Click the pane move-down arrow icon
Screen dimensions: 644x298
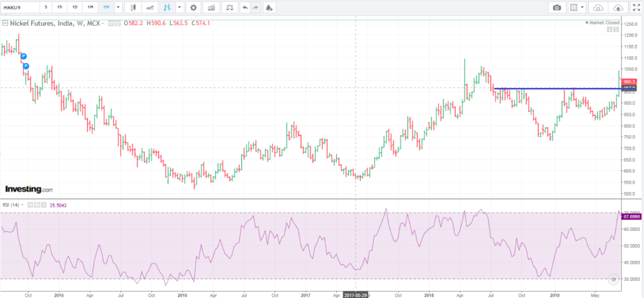[609, 30]
